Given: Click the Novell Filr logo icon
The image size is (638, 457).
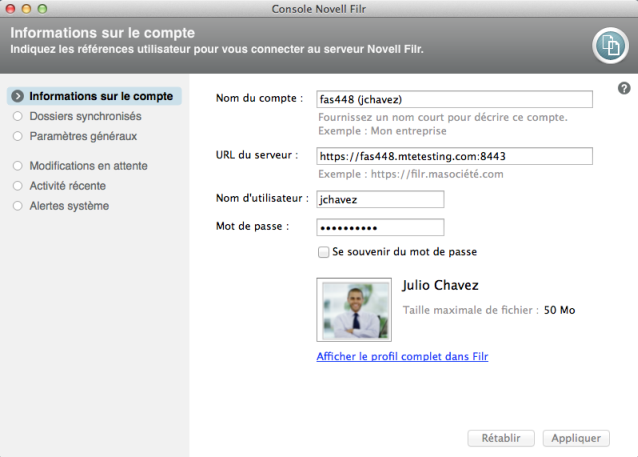Looking at the screenshot, I should 610,46.
